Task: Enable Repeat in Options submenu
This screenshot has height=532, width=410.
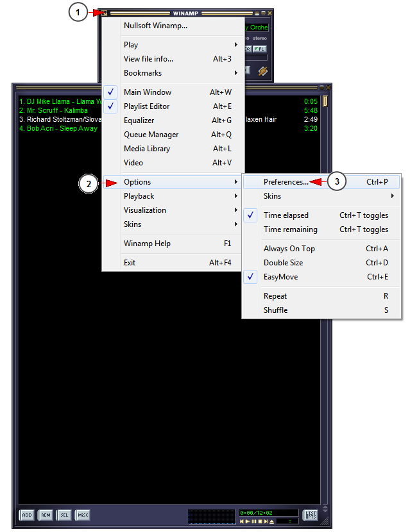Action: pyautogui.click(x=321, y=296)
